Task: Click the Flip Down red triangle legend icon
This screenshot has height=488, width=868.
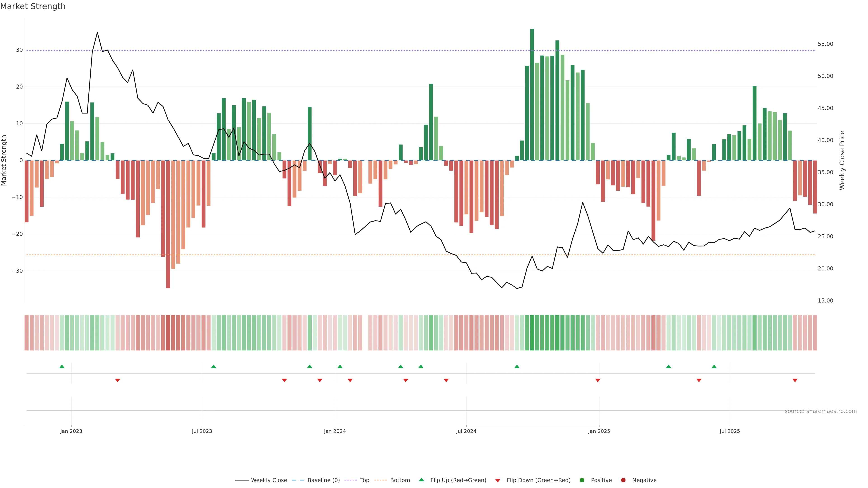Action: click(498, 481)
